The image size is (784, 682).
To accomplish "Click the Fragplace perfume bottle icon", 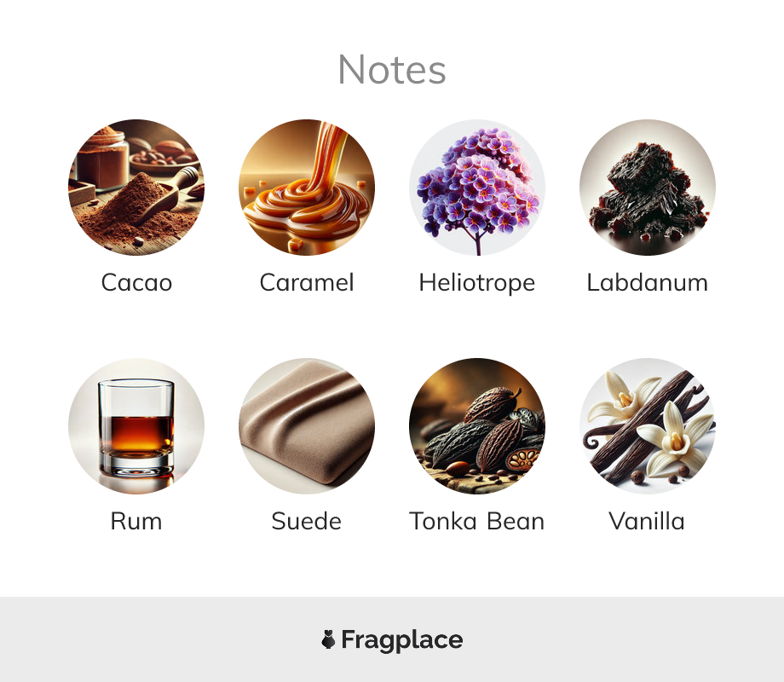I will tap(328, 639).
